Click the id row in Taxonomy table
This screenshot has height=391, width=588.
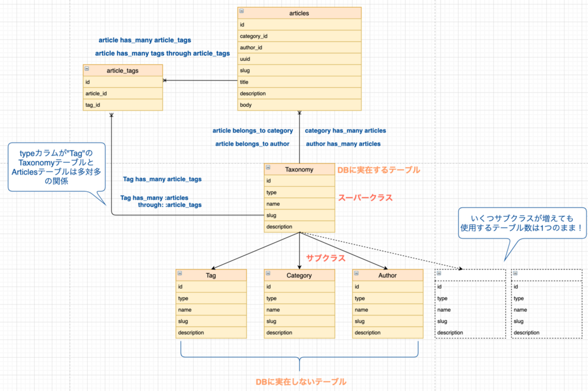click(299, 181)
